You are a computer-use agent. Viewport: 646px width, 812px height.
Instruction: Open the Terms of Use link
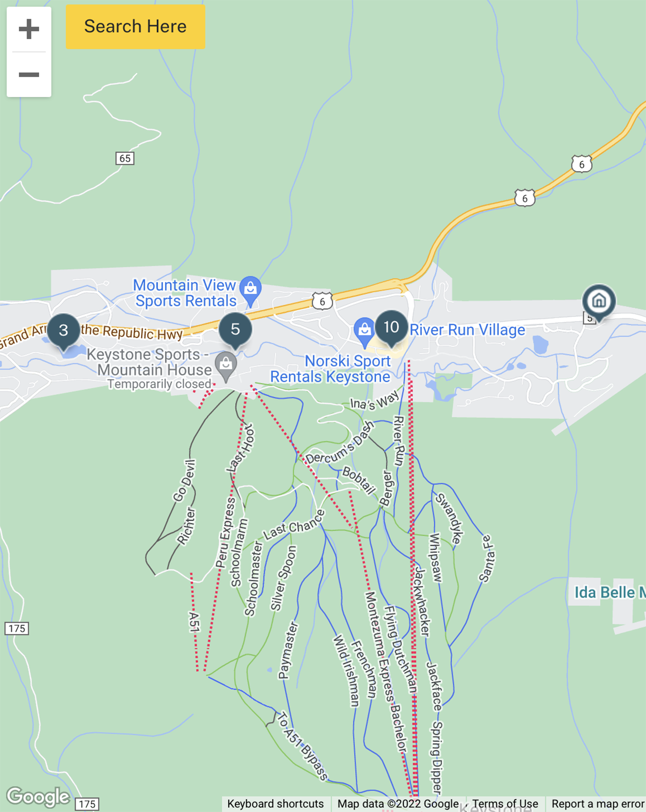tap(505, 804)
